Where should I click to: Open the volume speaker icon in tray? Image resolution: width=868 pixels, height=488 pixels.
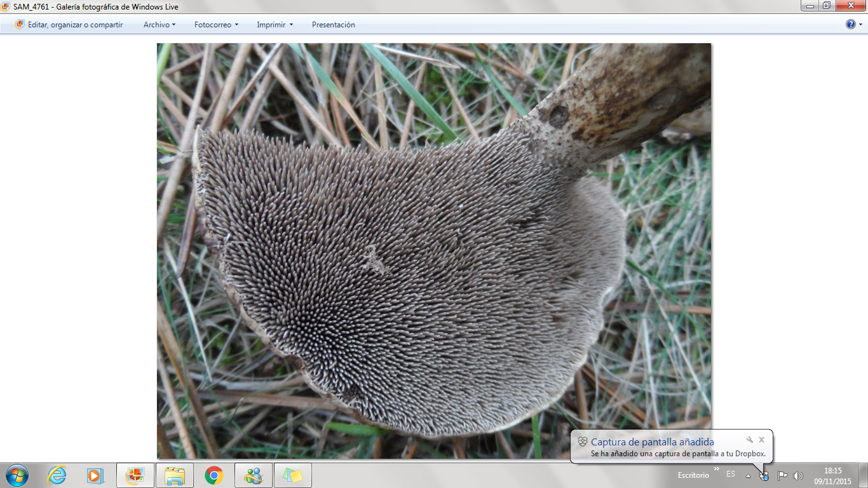click(798, 475)
